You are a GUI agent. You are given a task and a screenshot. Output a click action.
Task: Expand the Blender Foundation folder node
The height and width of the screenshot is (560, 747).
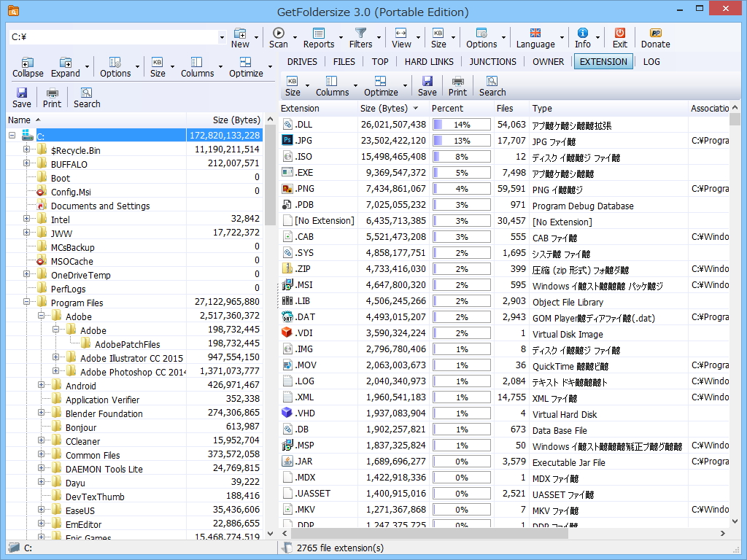pos(41,413)
